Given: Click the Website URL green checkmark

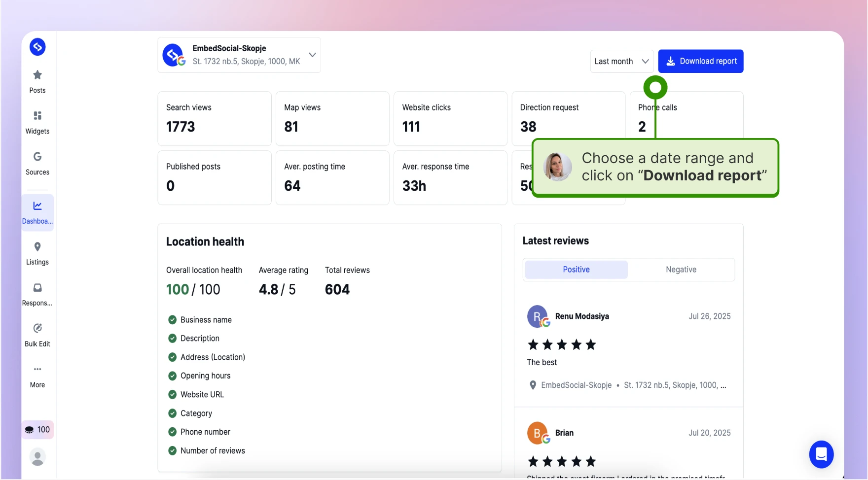Looking at the screenshot, I should click(x=172, y=394).
